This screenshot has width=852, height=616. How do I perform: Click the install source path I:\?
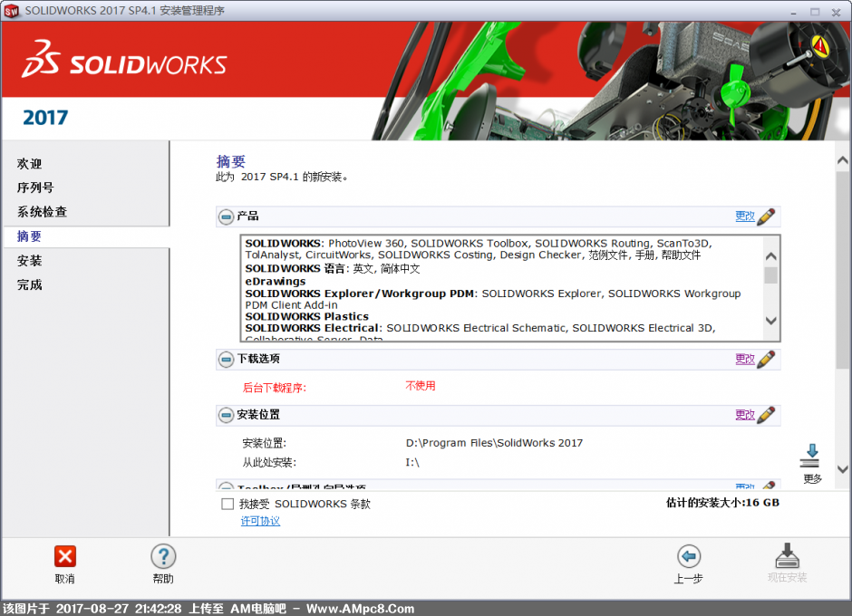[412, 462]
